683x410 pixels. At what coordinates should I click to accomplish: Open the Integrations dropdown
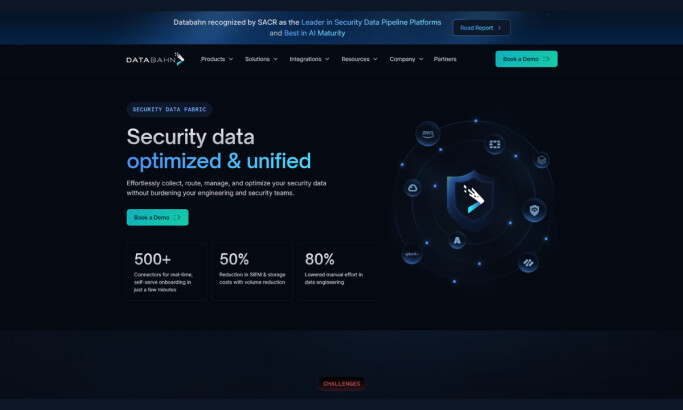309,59
